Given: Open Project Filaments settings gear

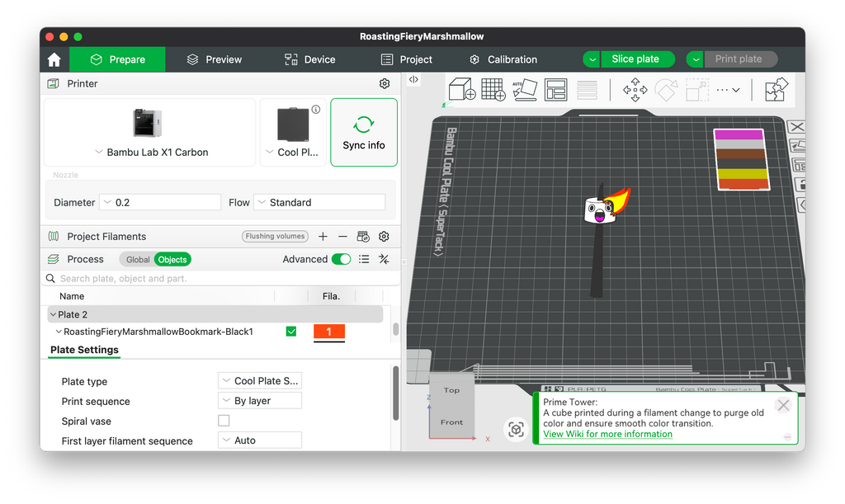Looking at the screenshot, I should [x=384, y=237].
